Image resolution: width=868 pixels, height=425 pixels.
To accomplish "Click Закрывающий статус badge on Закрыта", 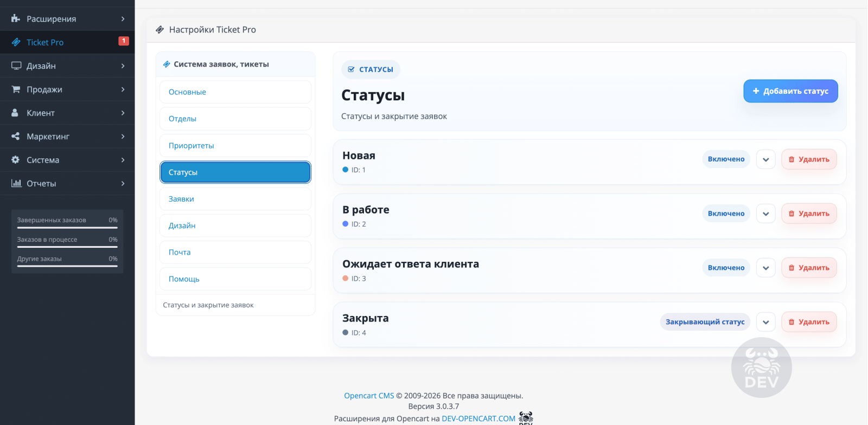I will 705,322.
